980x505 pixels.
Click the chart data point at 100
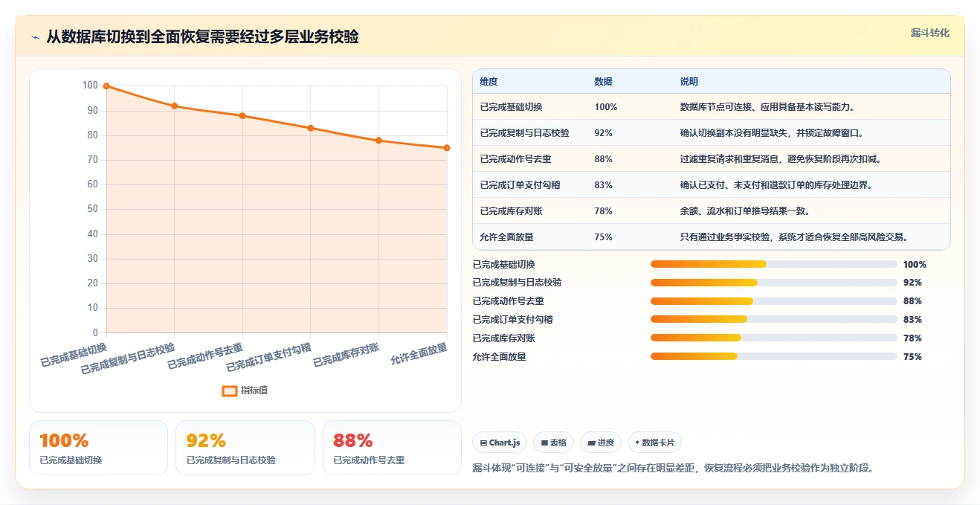[106, 86]
